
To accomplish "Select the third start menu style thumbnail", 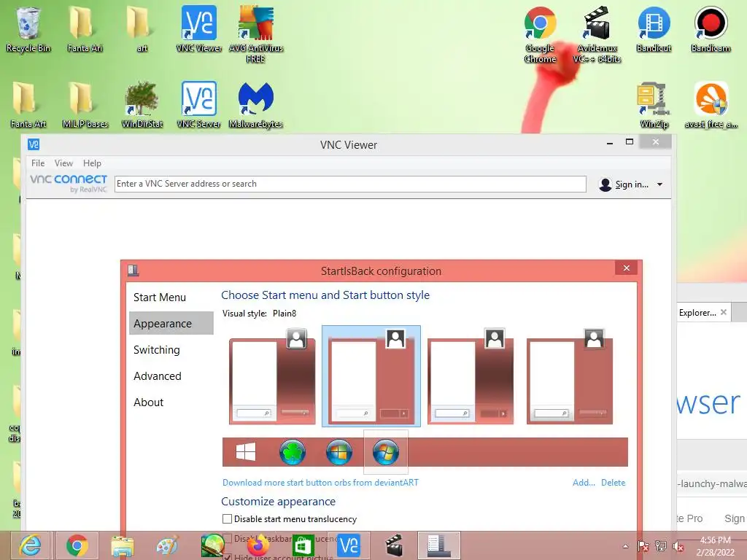I will point(471,376).
